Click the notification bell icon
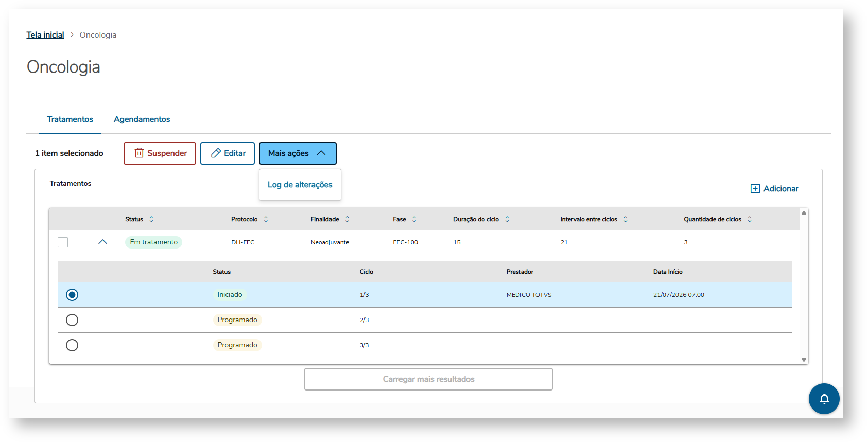868x443 pixels. [824, 399]
